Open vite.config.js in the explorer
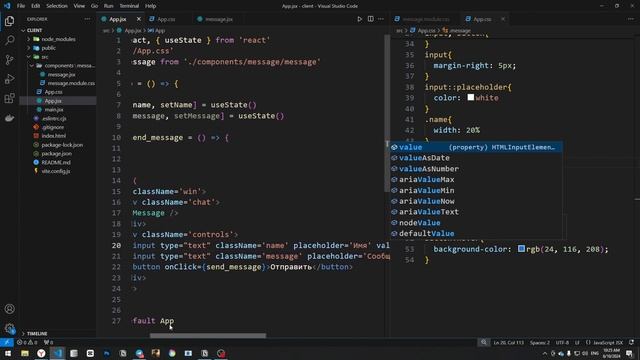The width and height of the screenshot is (640, 360). pos(56,171)
